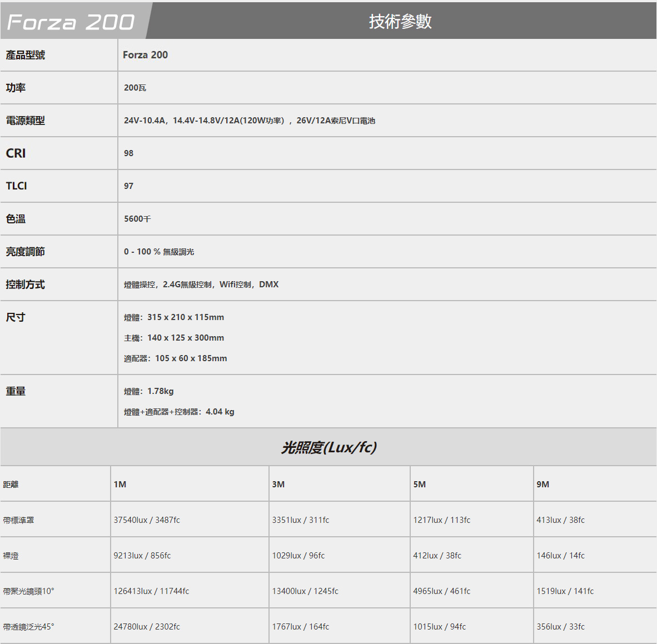Click the 200瓦 power value
657x644 pixels.
(x=135, y=88)
